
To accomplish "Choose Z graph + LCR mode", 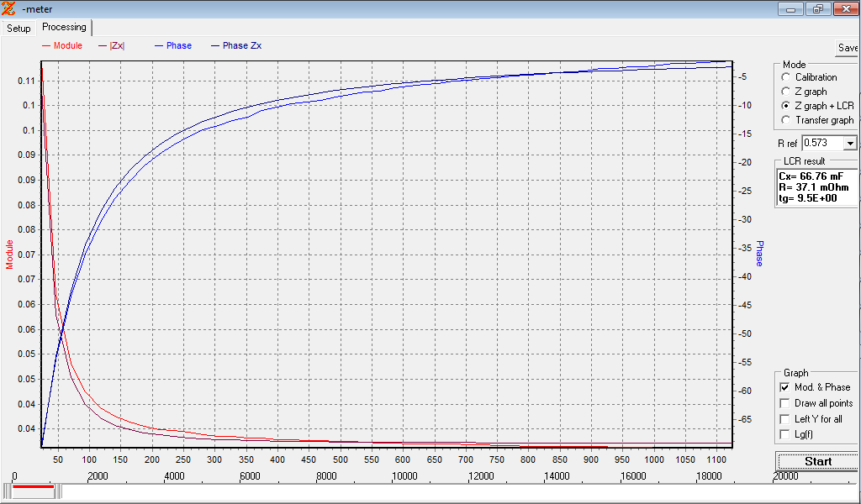I will pos(786,106).
